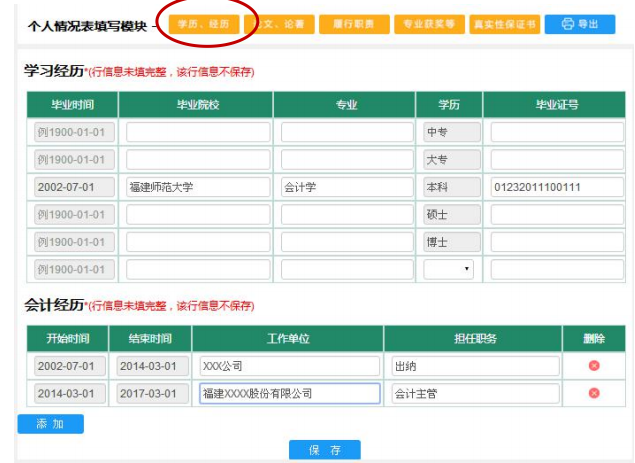This screenshot has width=635, height=463.
Task: Click the 大专 row 专业 field
Action: pos(347,160)
